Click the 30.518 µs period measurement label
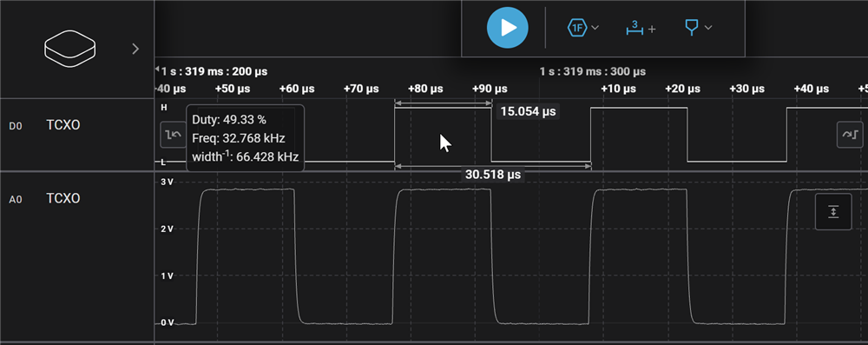This screenshot has height=345, width=868. tap(493, 174)
